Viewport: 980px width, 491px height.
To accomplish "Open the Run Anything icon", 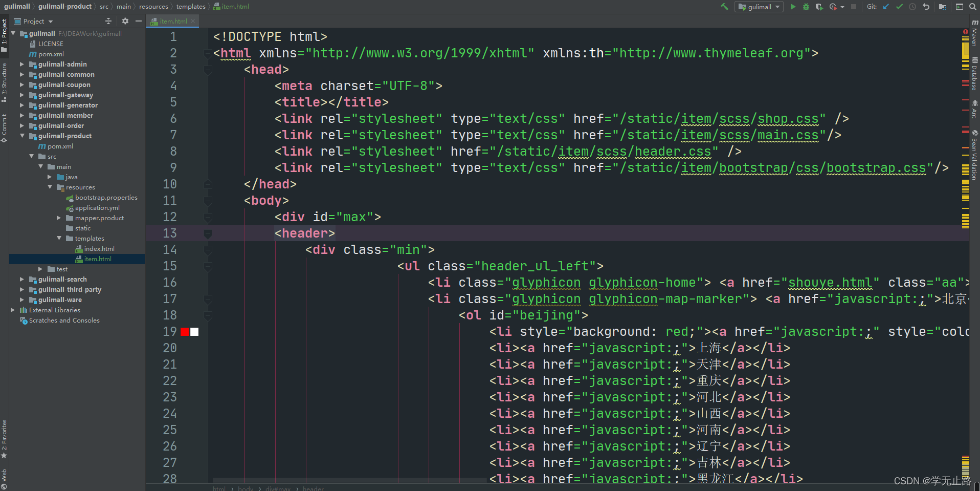I will (960, 7).
